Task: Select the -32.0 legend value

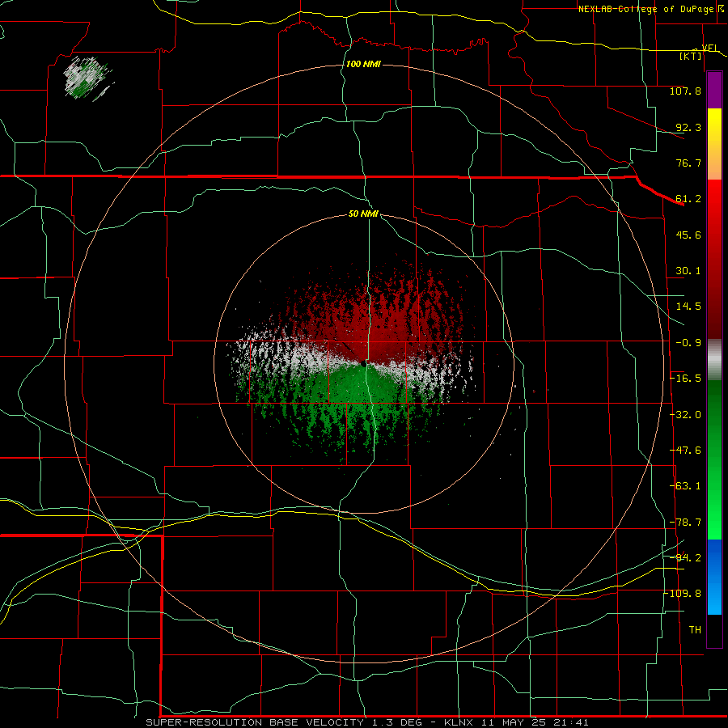Action: [685, 415]
